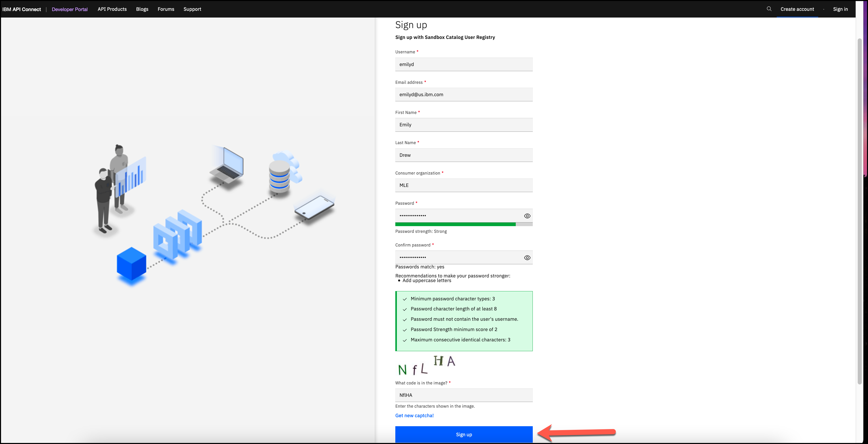Go to the Blogs menu item
Screen dimensions: 868x444
[142, 9]
